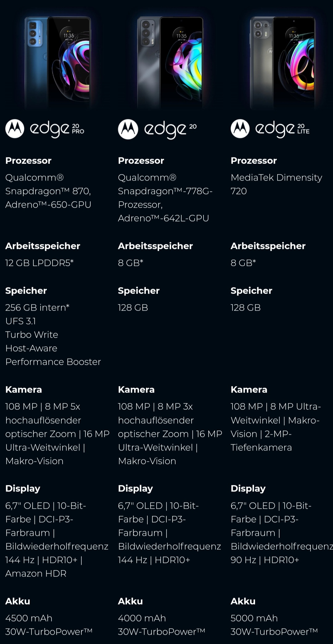Viewport: 333px width, 644px height.
Task: Click the Amazon HDR display text
Action: click(36, 573)
